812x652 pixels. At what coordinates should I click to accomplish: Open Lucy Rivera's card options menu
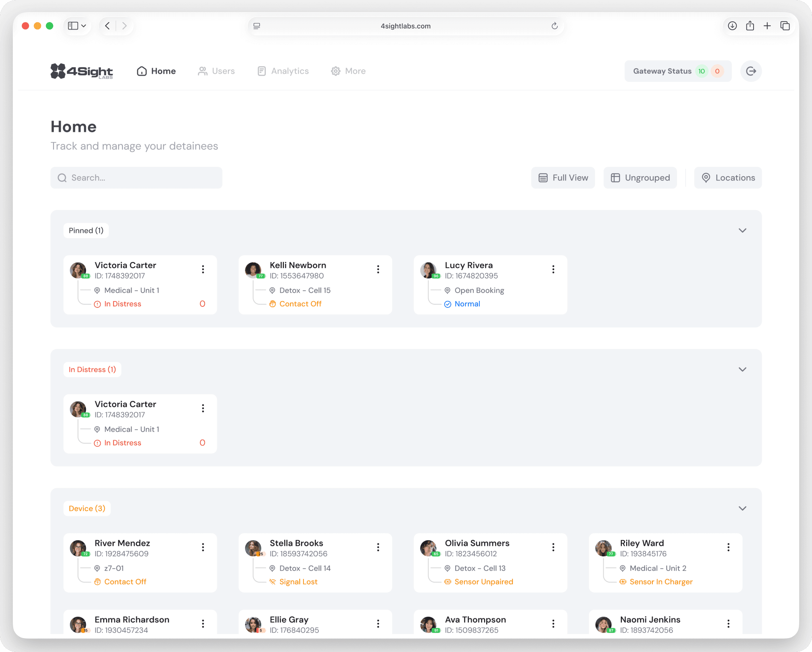[553, 269]
